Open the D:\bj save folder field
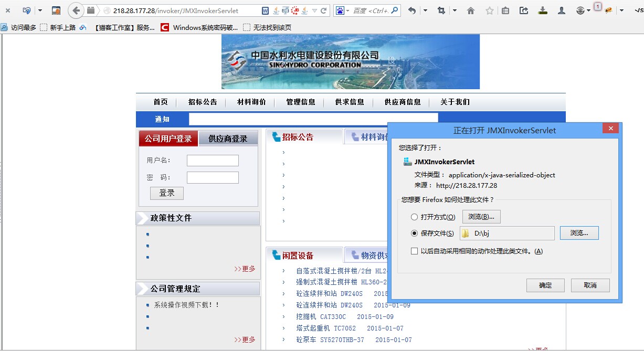The width and height of the screenshot is (644, 351). pyautogui.click(x=507, y=233)
